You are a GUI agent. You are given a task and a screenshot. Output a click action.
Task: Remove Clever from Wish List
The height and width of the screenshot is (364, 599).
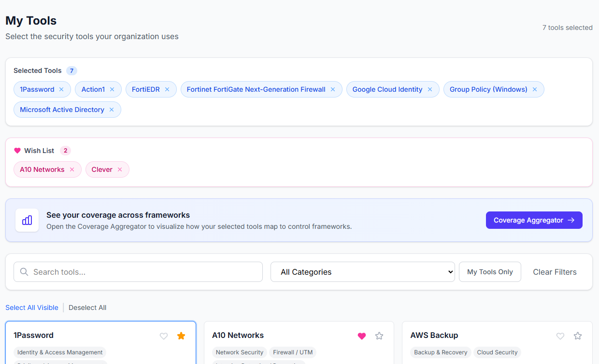[120, 169]
